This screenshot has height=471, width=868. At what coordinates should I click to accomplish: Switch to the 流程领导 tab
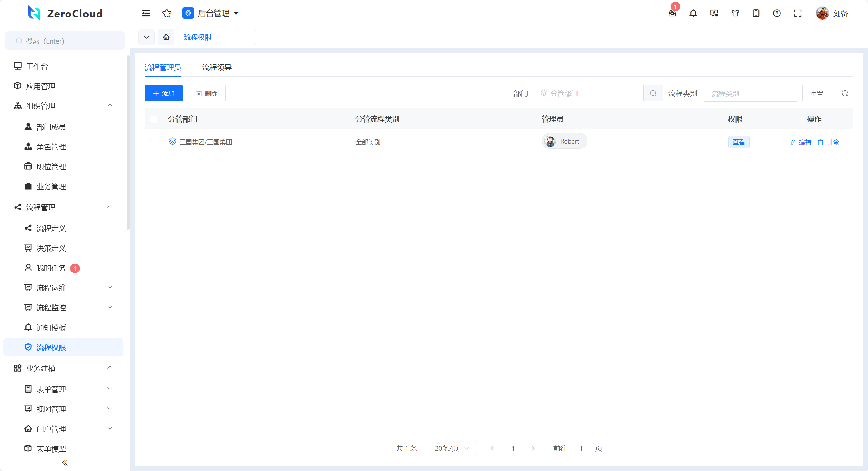click(x=217, y=67)
